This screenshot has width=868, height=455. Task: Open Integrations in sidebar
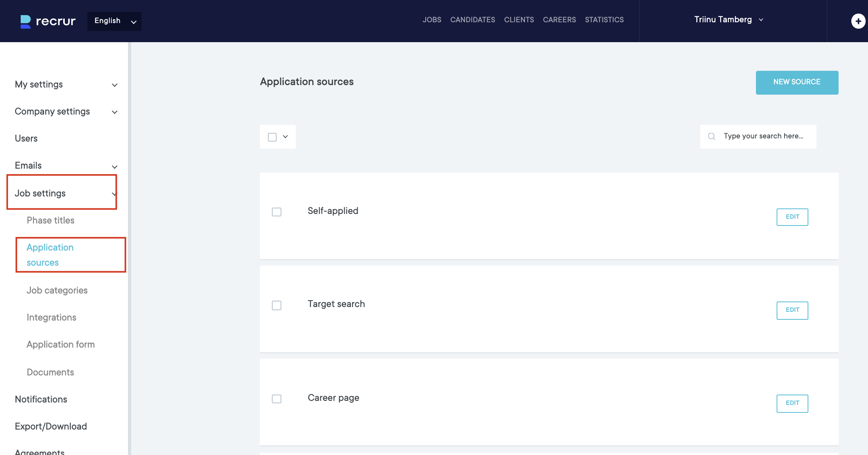[x=51, y=317]
